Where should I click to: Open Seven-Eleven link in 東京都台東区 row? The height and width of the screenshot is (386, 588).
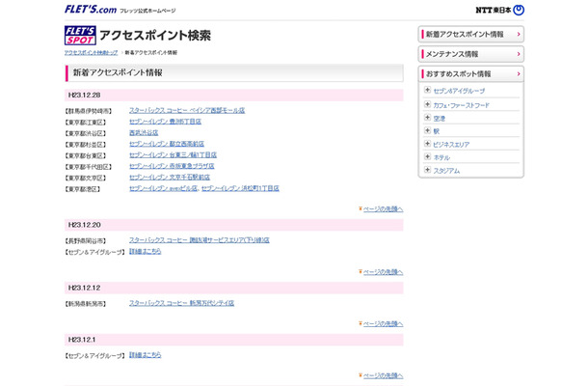pyautogui.click(x=173, y=154)
